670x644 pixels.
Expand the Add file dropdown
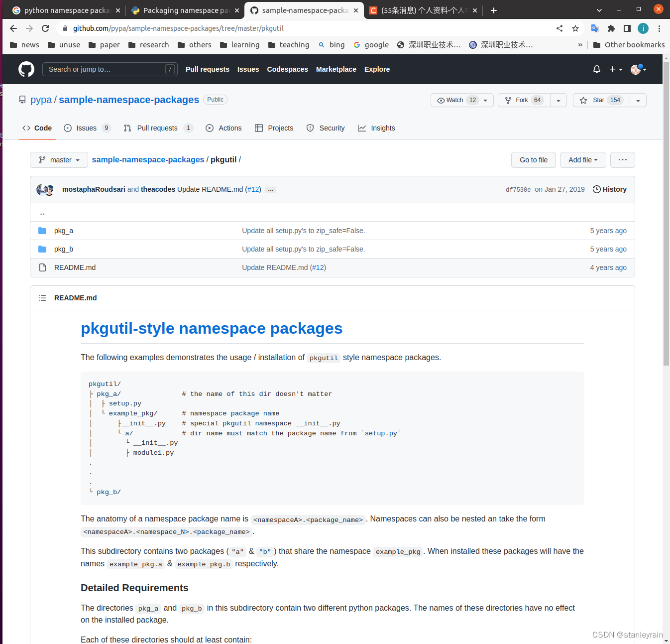coord(582,160)
